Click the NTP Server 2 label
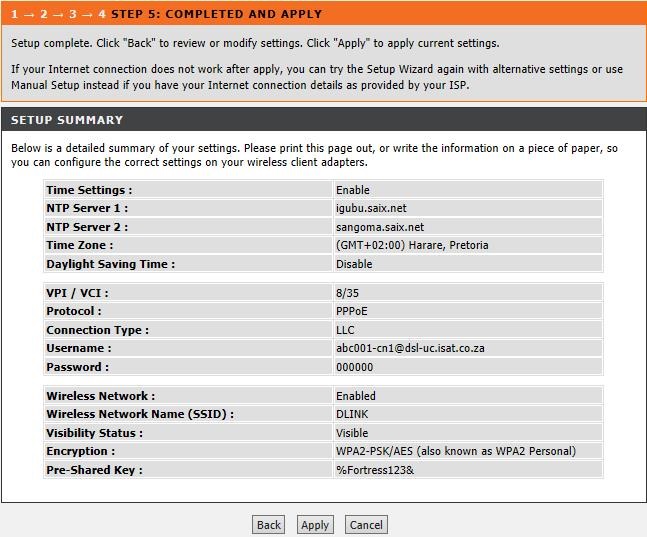Viewport: 647px width, 537px height. click(x=87, y=227)
